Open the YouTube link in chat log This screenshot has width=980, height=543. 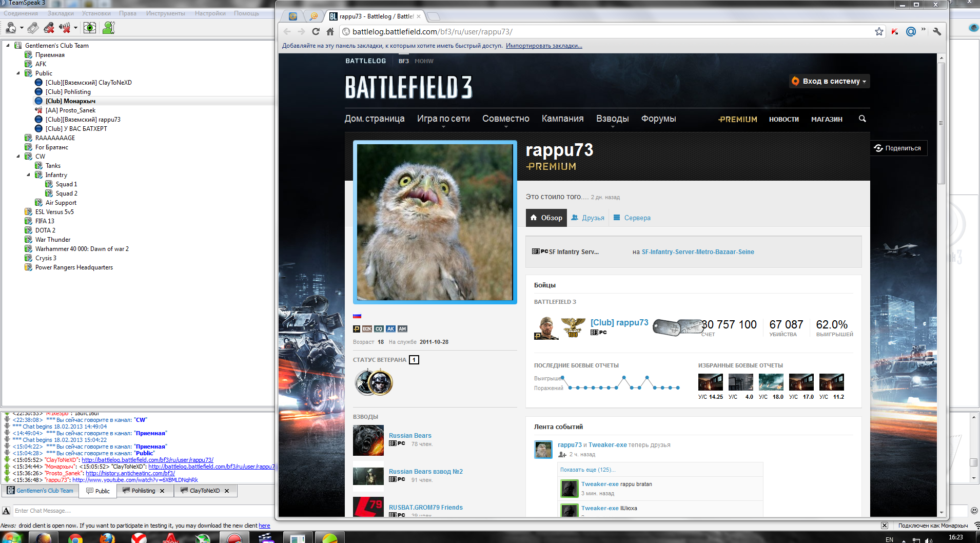tap(135, 480)
